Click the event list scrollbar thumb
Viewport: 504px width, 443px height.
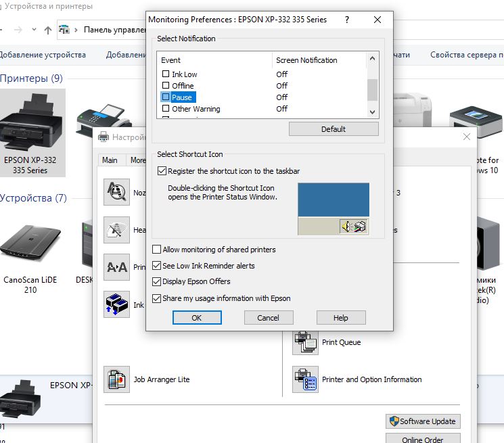pyautogui.click(x=372, y=90)
